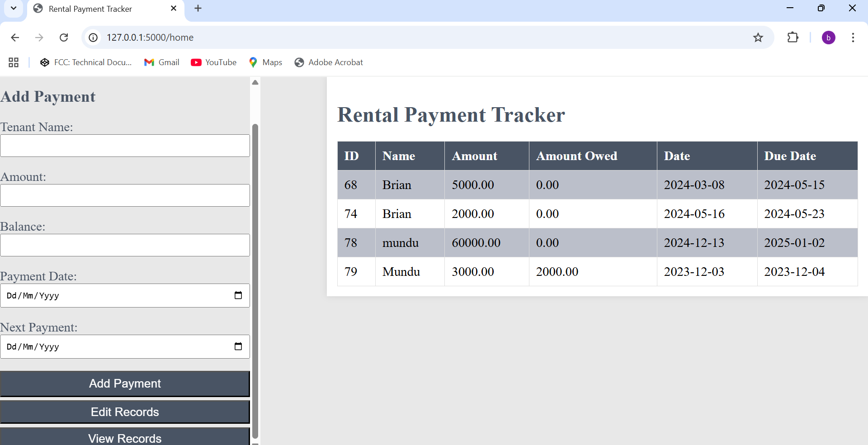This screenshot has height=445, width=868.
Task: Click the View Records button
Action: coord(125,438)
